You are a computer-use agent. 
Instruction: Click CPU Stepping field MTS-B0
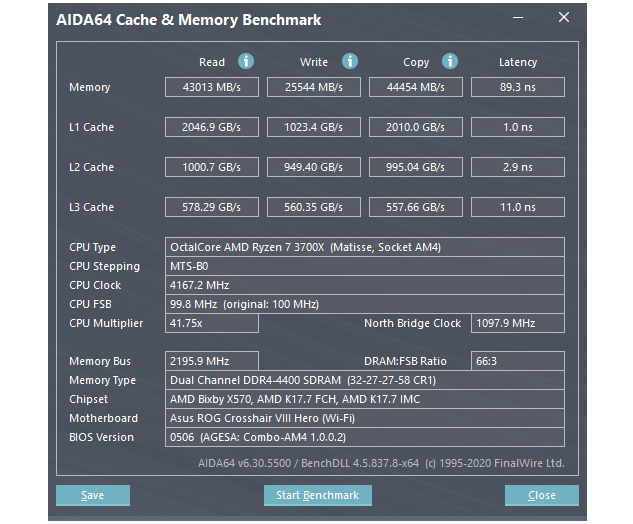point(365,266)
